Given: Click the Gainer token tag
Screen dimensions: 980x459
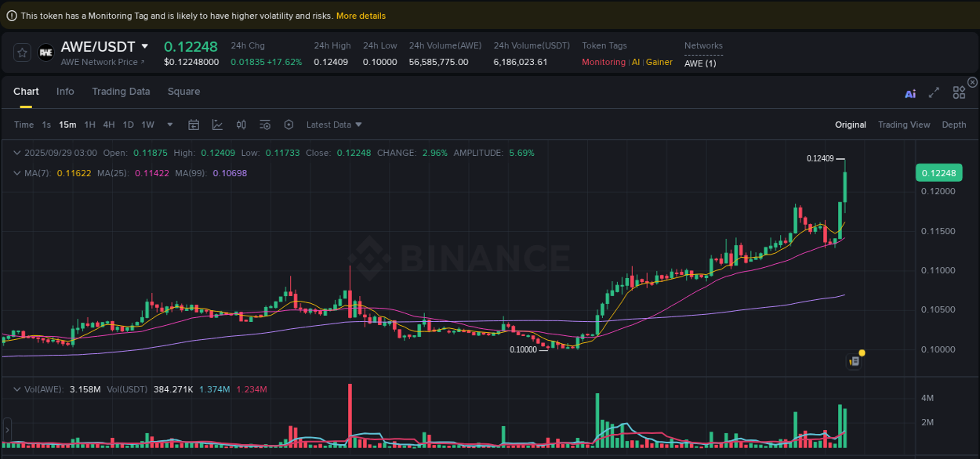Looking at the screenshot, I should coord(659,62).
